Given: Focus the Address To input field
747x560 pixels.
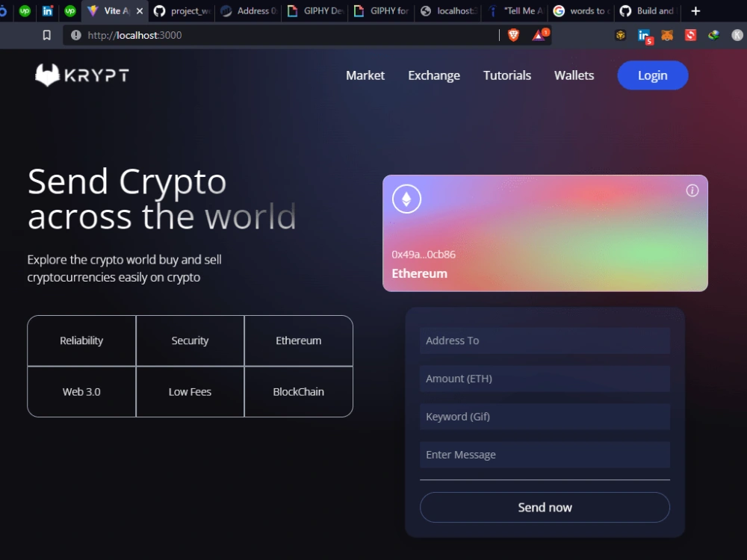Looking at the screenshot, I should click(545, 340).
